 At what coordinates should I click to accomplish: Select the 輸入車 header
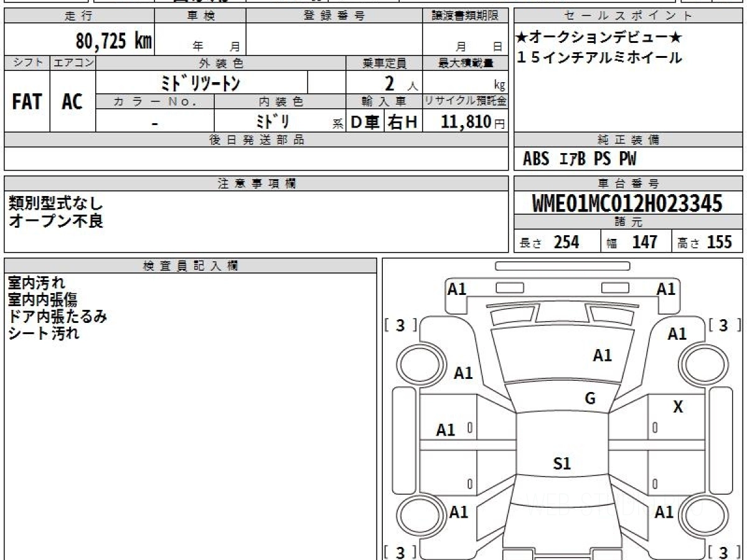tap(384, 101)
